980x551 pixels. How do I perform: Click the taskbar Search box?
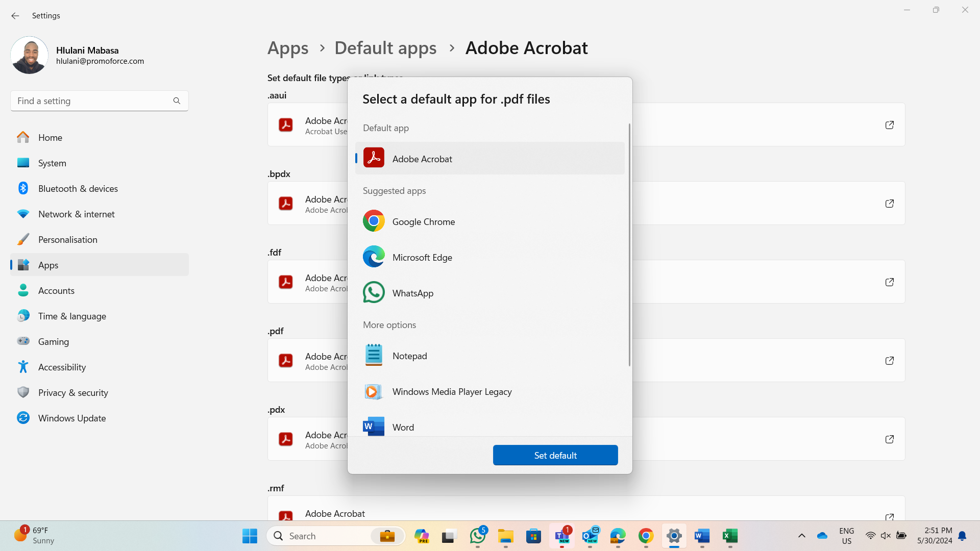coord(336,536)
